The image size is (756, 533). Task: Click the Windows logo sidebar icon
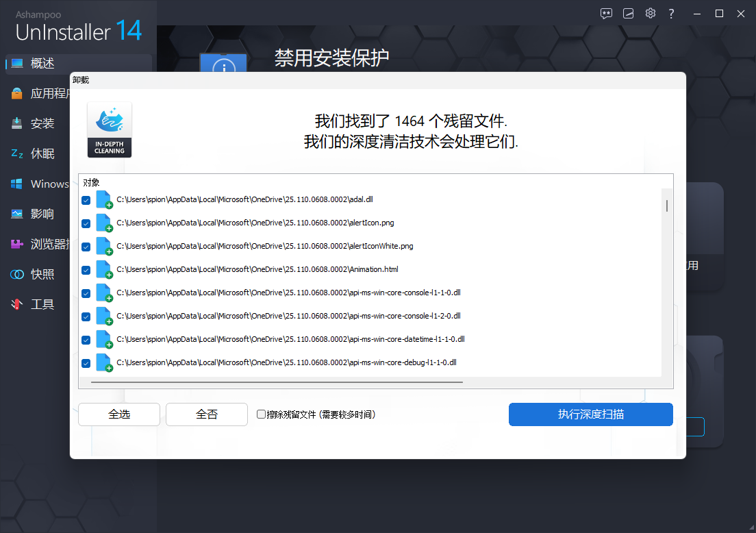point(17,184)
